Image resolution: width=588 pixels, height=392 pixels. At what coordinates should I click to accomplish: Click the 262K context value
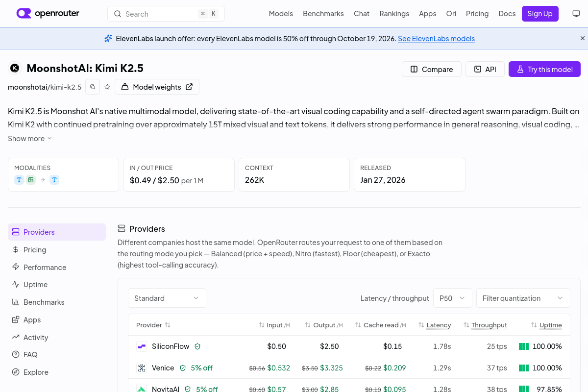255,180
